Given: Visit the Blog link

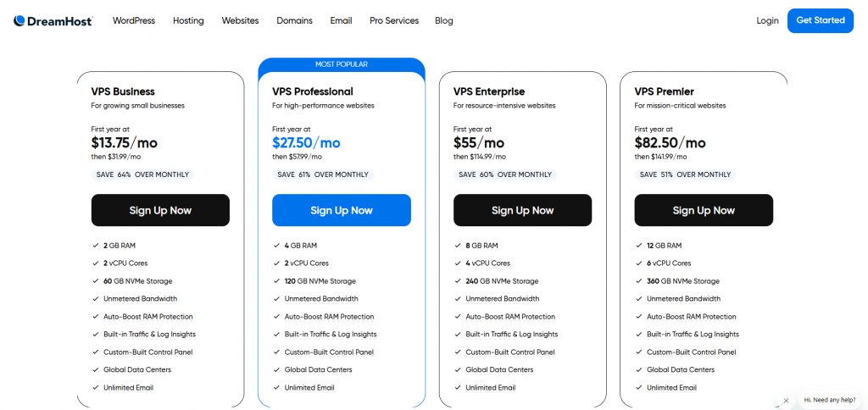Looking at the screenshot, I should coord(443,20).
